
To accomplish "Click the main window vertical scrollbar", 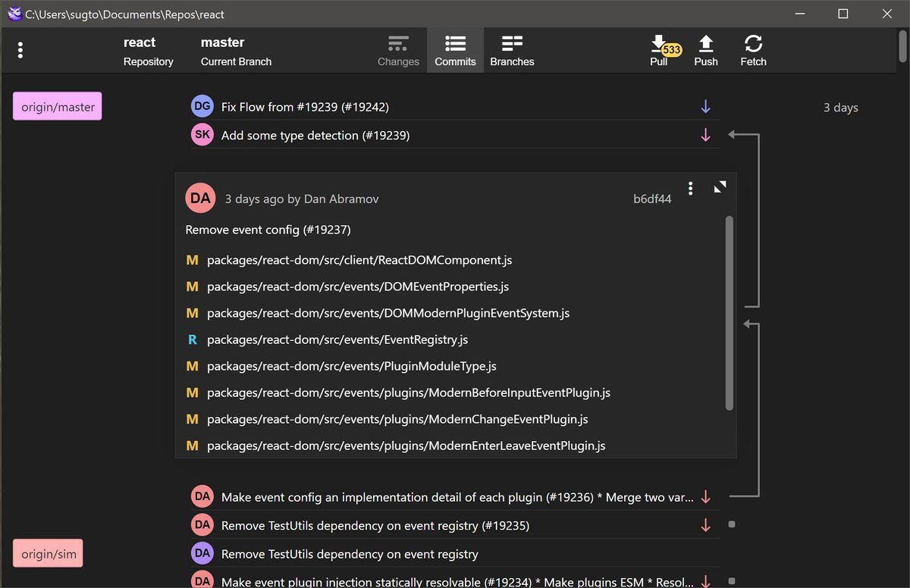I will pos(902,45).
